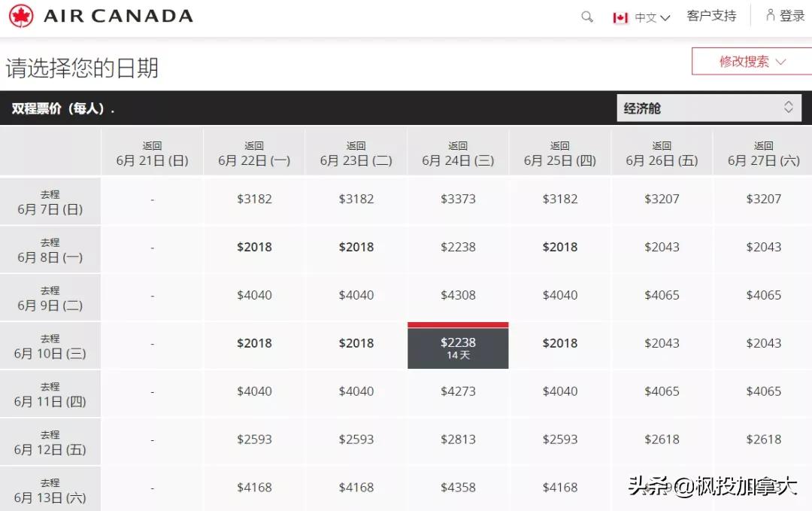Click the $4065 fare for June 11 return June 26
Screen dimensions: 812x511
(662, 391)
